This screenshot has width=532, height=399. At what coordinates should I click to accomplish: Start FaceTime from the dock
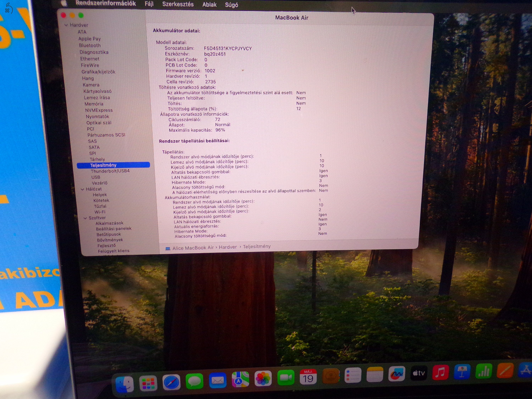tap(286, 378)
